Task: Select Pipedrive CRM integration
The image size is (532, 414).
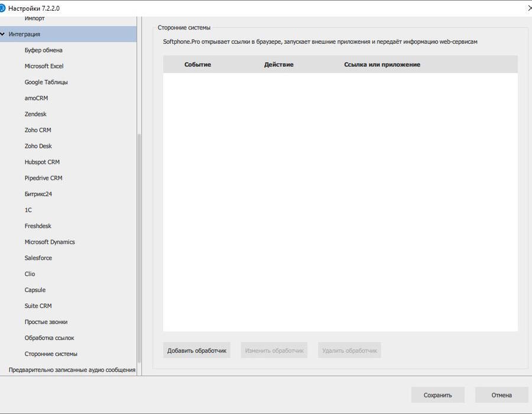Action: tap(43, 178)
